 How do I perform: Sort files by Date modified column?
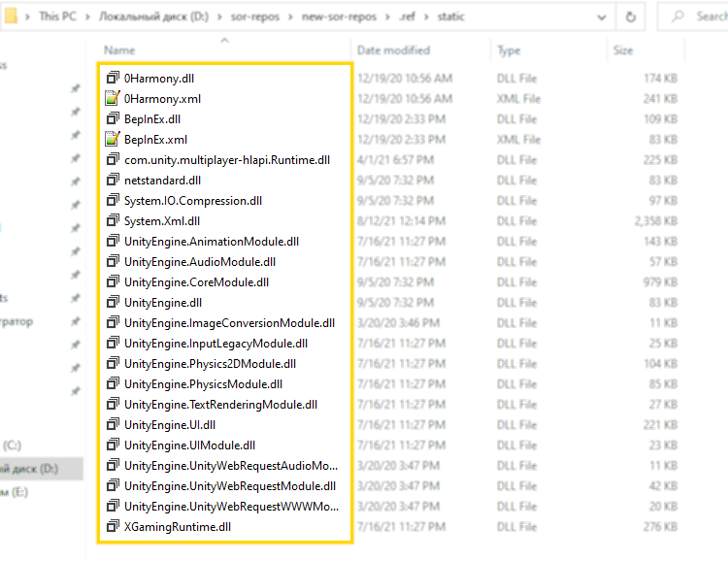coord(394,50)
